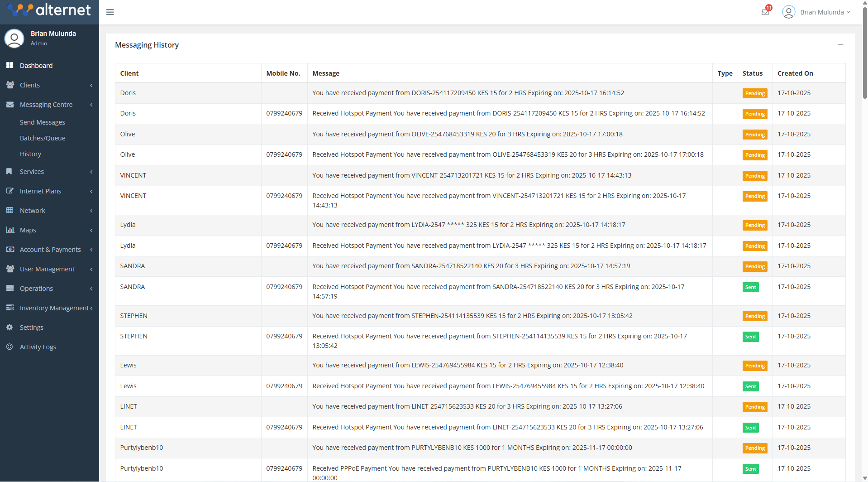868x482 pixels.
Task: Open Services using its bookmark icon
Action: pyautogui.click(x=10, y=171)
